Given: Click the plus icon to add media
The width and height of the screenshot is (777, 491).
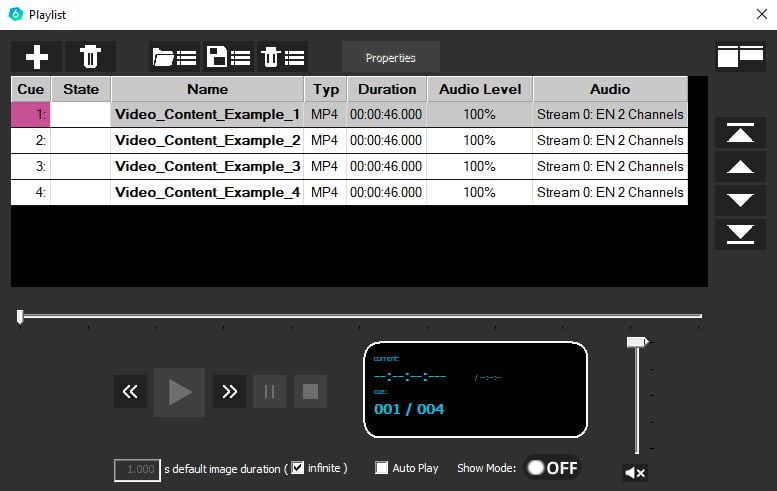Looking at the screenshot, I should (36, 57).
